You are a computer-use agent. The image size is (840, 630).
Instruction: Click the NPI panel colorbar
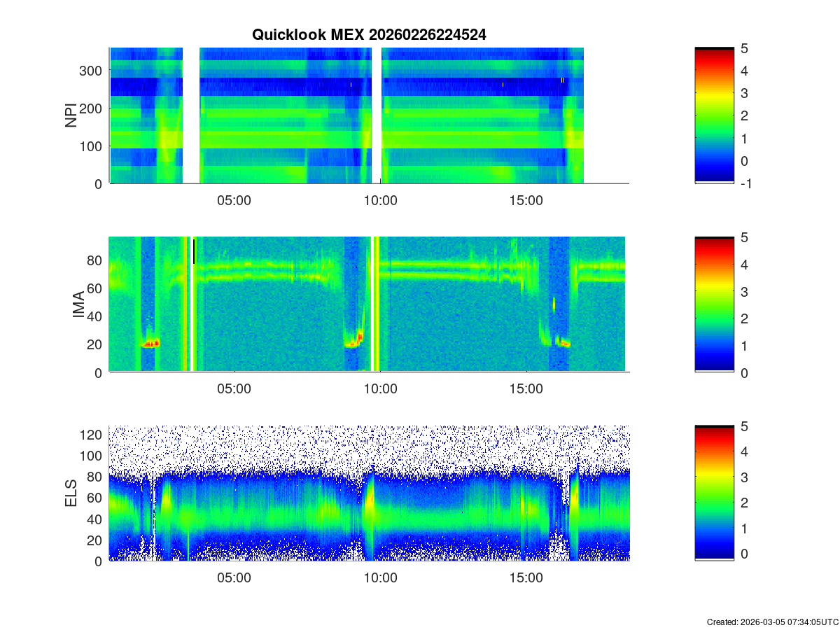click(x=714, y=115)
